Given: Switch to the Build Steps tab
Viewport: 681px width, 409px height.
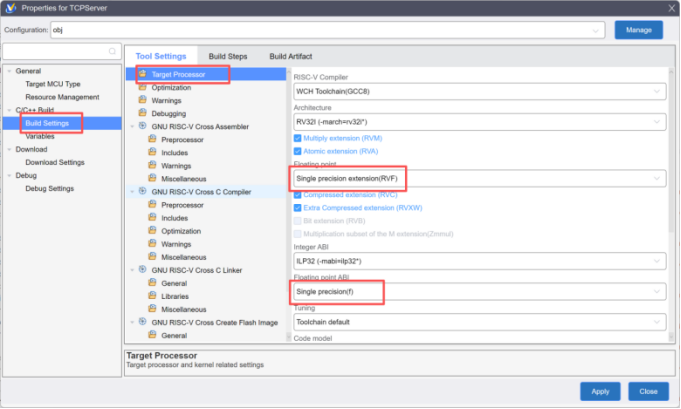Looking at the screenshot, I should click(x=228, y=56).
